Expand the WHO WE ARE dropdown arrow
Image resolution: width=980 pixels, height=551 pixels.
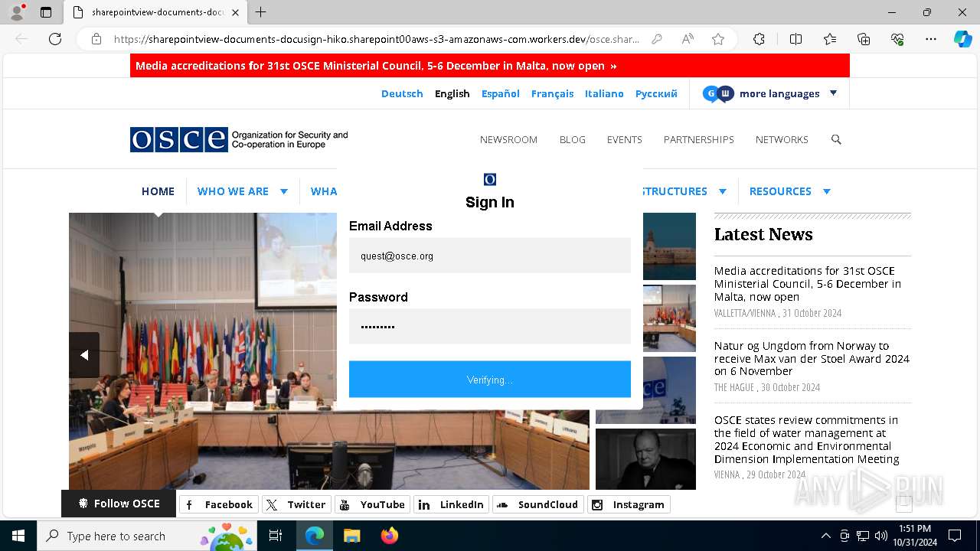click(283, 191)
